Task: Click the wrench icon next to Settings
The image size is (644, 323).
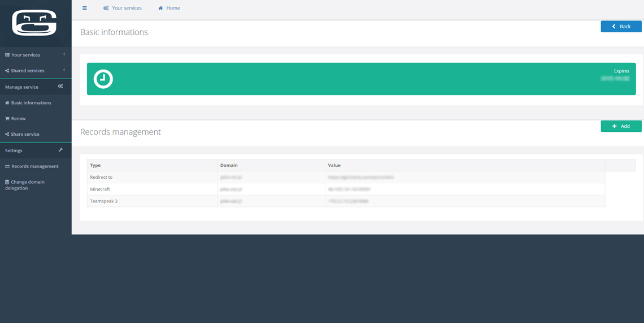Action: coord(61,150)
